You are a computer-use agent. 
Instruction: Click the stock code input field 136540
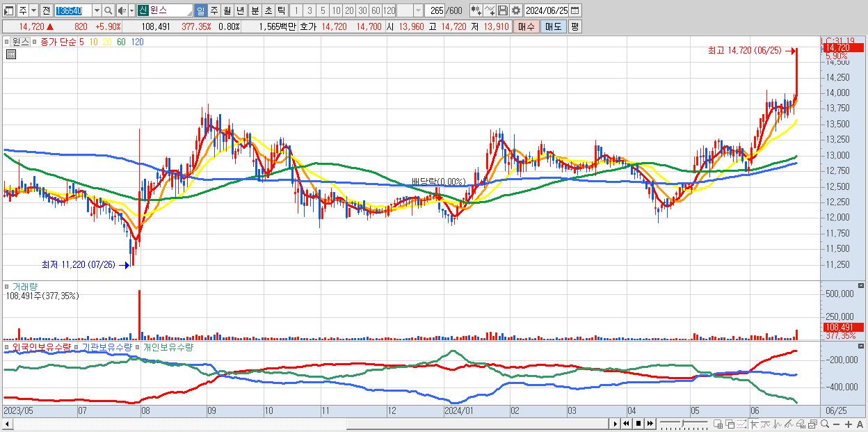click(x=73, y=10)
